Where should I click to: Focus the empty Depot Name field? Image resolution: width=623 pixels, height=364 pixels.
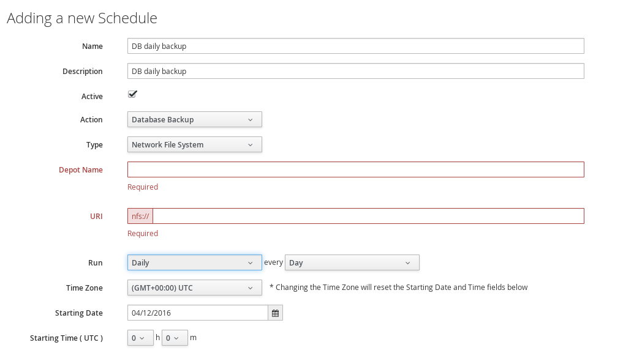(x=355, y=169)
